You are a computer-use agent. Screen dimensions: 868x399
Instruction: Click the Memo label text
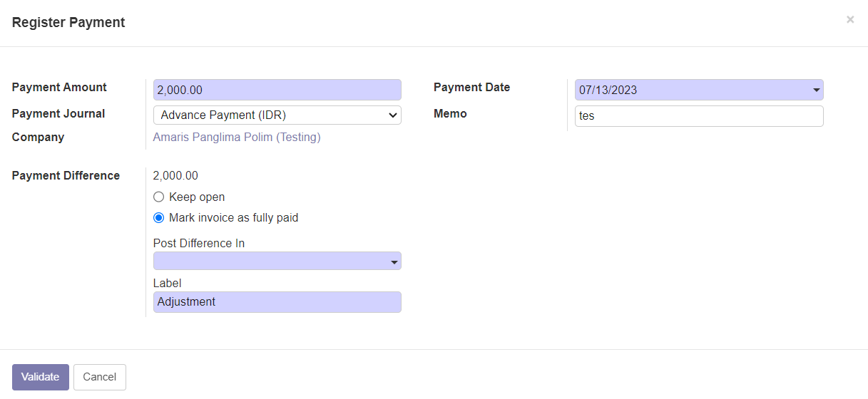pyautogui.click(x=450, y=114)
